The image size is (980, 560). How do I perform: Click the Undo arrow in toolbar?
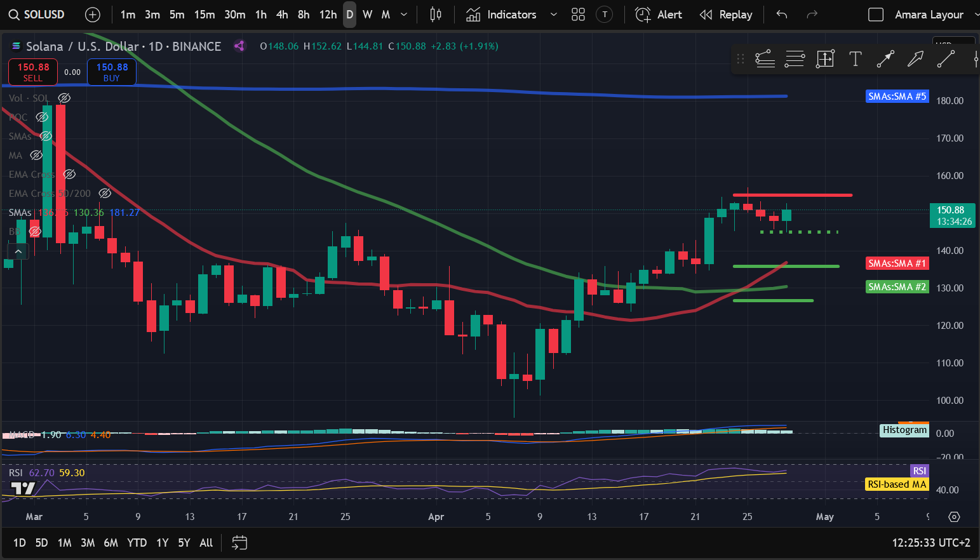[782, 15]
